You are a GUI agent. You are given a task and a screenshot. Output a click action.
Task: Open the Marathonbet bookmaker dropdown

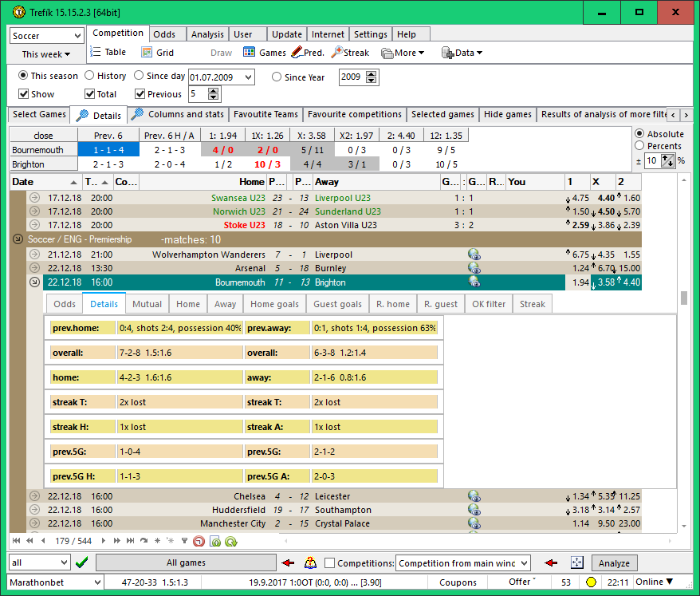coord(53,582)
